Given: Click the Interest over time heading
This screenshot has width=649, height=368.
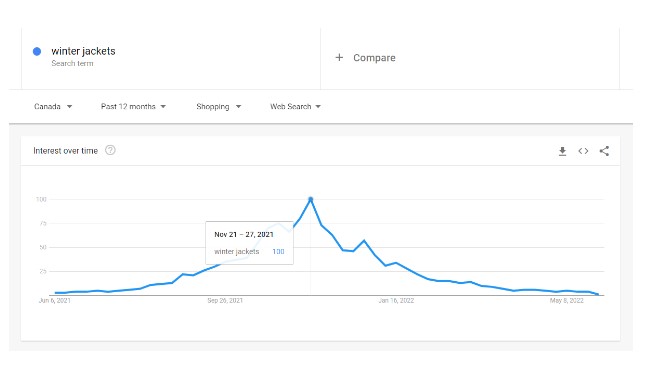Looking at the screenshot, I should [x=65, y=151].
